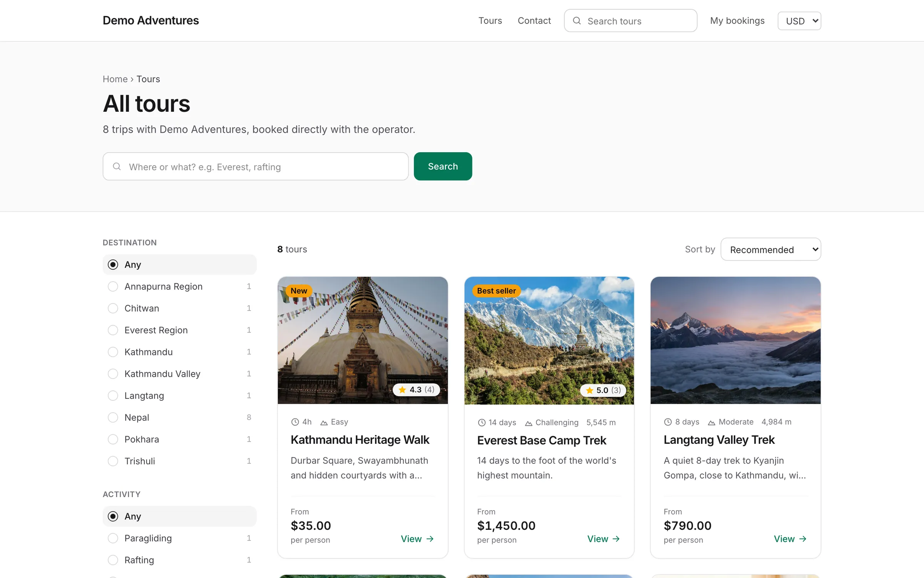Open Contact in the top navigation
Viewport: 924px width, 578px height.
point(534,21)
